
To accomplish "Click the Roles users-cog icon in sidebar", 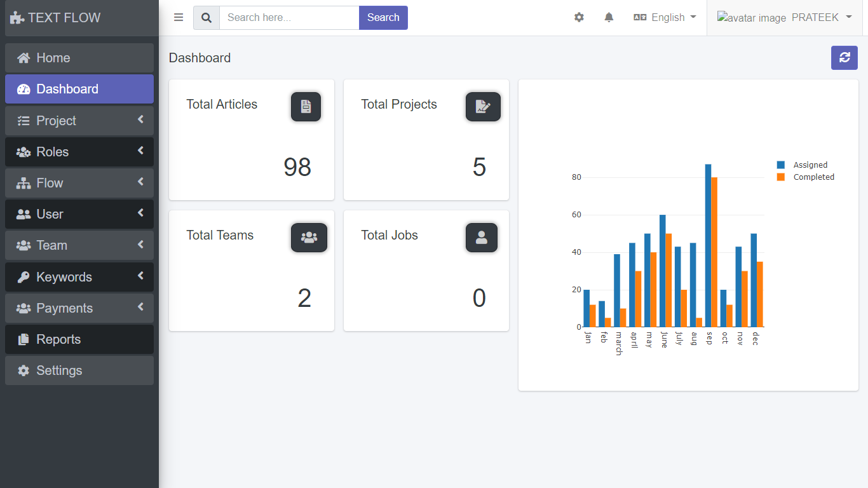I will click(x=24, y=152).
